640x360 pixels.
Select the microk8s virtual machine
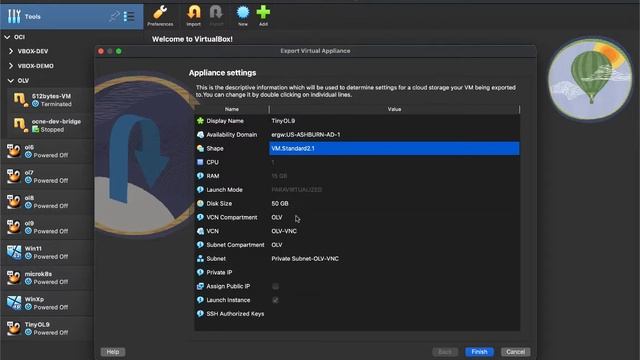pyautogui.click(x=47, y=278)
